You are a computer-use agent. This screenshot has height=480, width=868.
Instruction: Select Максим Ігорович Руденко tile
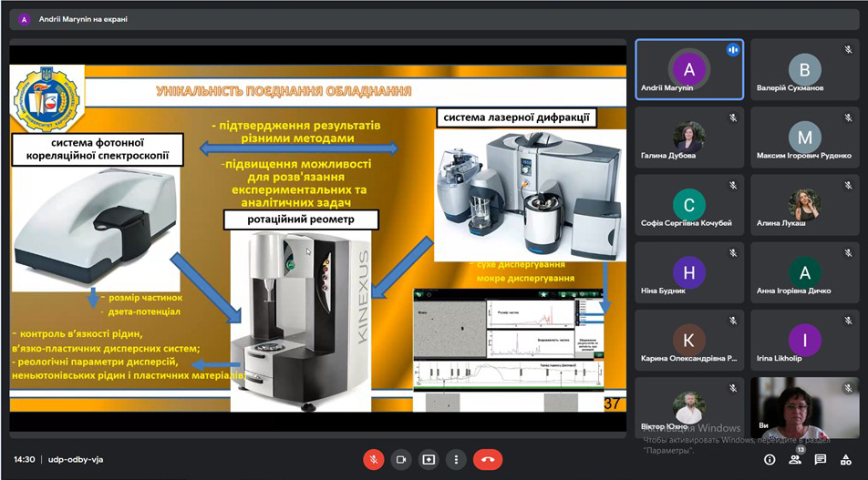pyautogui.click(x=805, y=138)
